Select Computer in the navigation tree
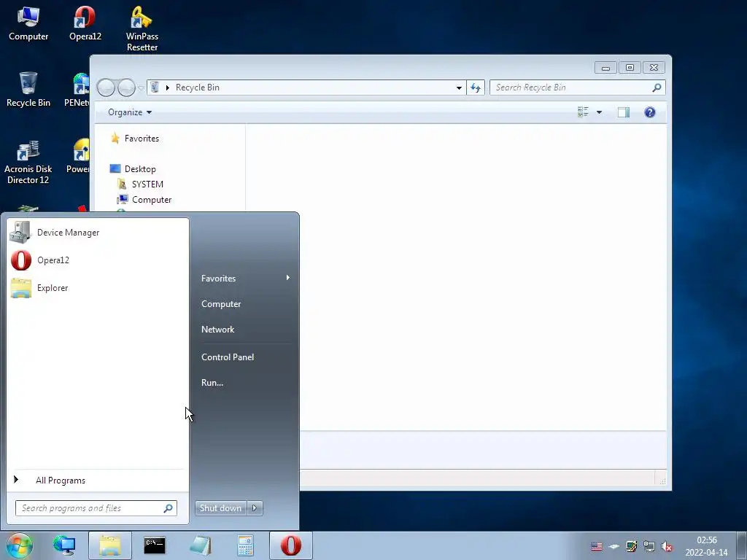 [152, 200]
